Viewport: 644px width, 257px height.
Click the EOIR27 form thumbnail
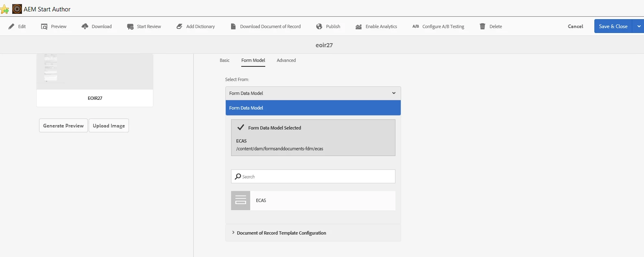tap(95, 71)
